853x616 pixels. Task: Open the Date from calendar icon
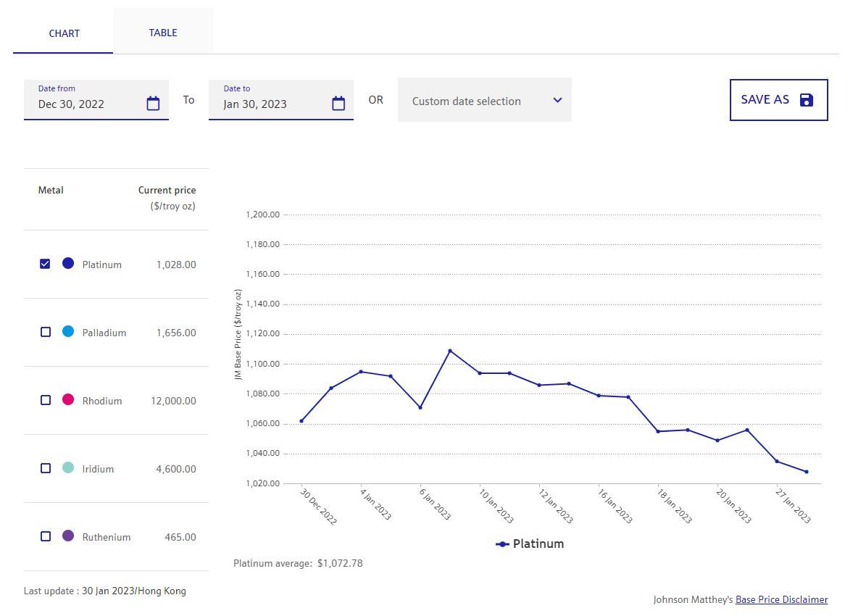[153, 104]
